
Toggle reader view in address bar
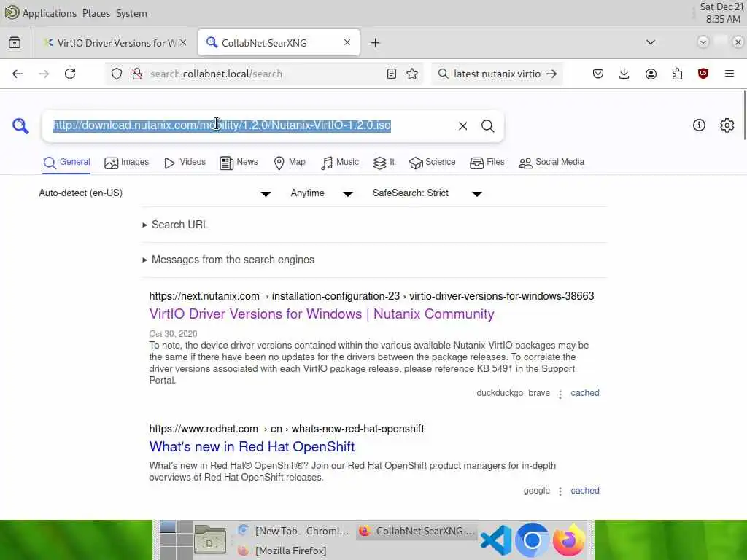click(x=392, y=74)
